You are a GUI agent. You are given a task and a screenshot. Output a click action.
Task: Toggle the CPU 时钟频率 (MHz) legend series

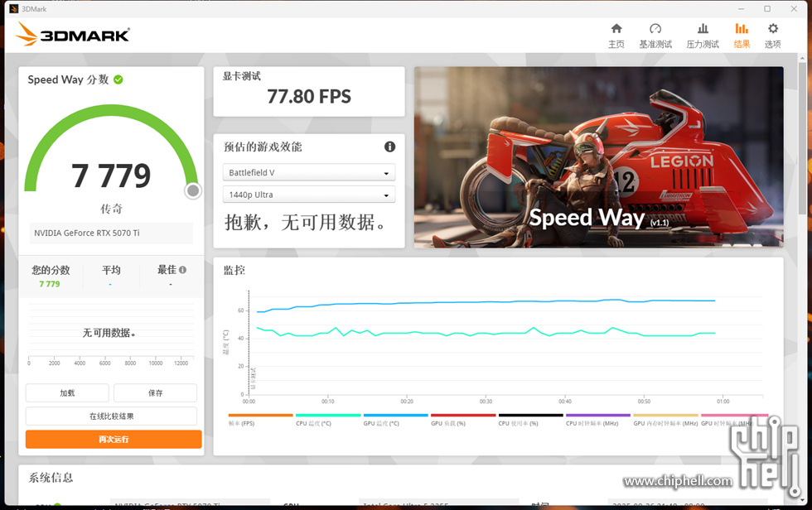[x=598, y=420]
